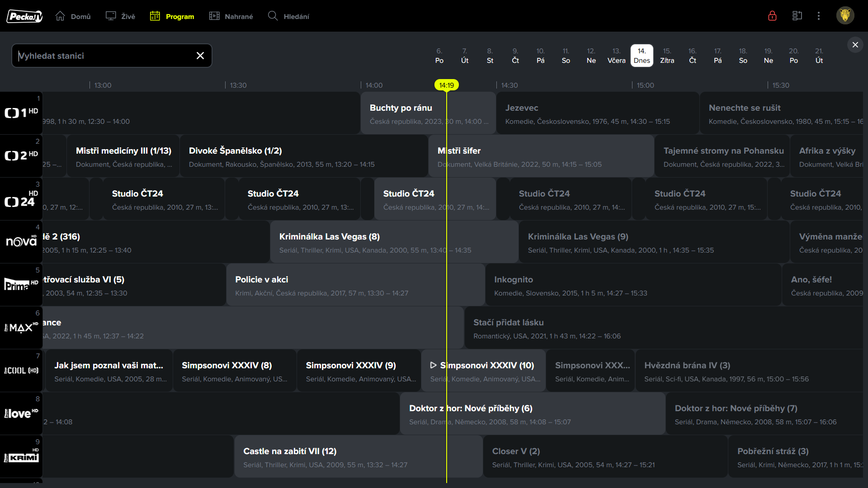This screenshot has height=488, width=868.
Task: Open the user profile avatar
Action: pos(845,16)
